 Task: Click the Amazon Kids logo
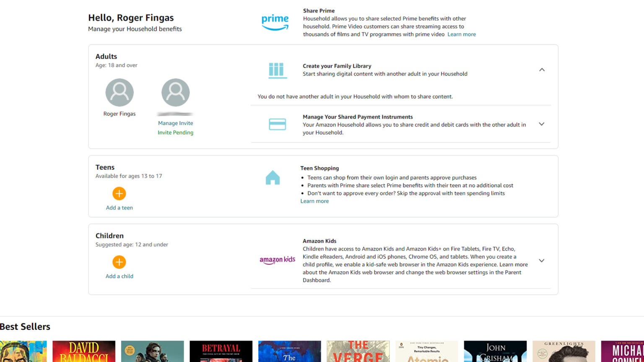(277, 260)
